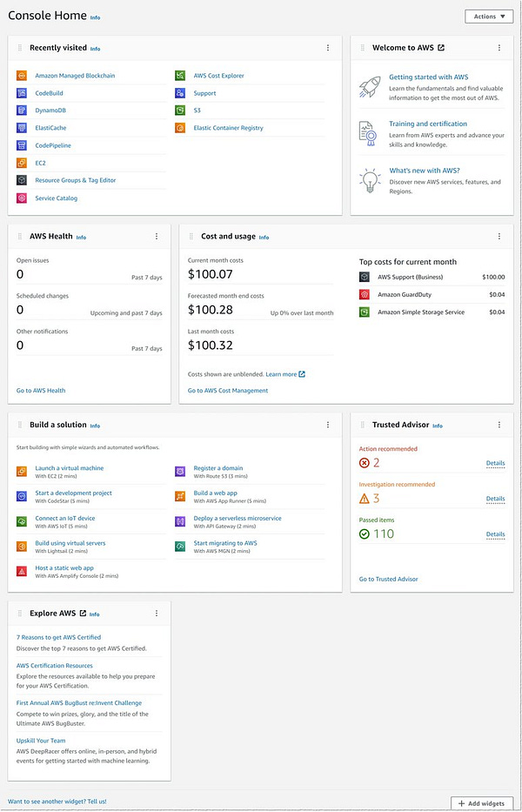
Task: Open AWS Certification Resources link
Action: (54, 666)
